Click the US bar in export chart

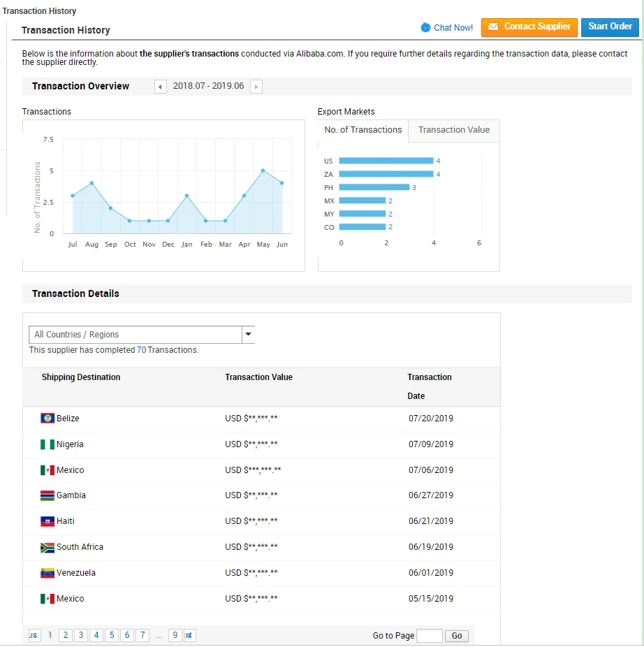click(x=386, y=161)
